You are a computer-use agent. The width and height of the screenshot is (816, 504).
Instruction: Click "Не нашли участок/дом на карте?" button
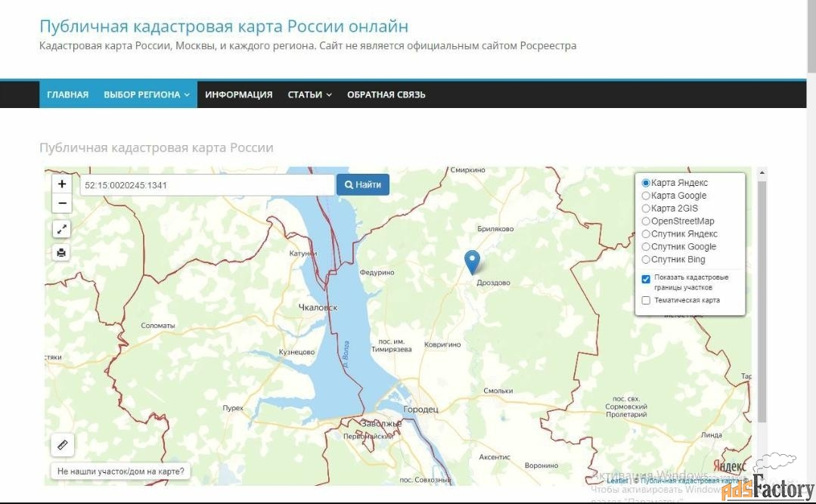point(120,472)
